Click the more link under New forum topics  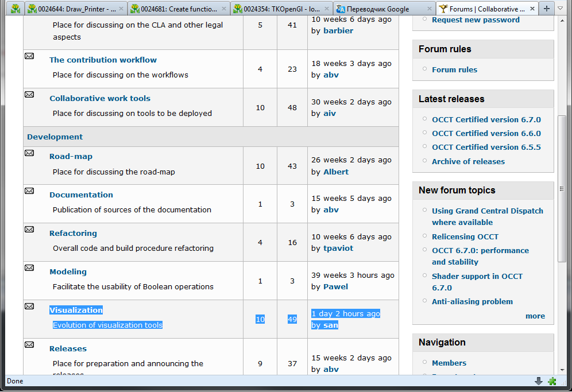(535, 316)
